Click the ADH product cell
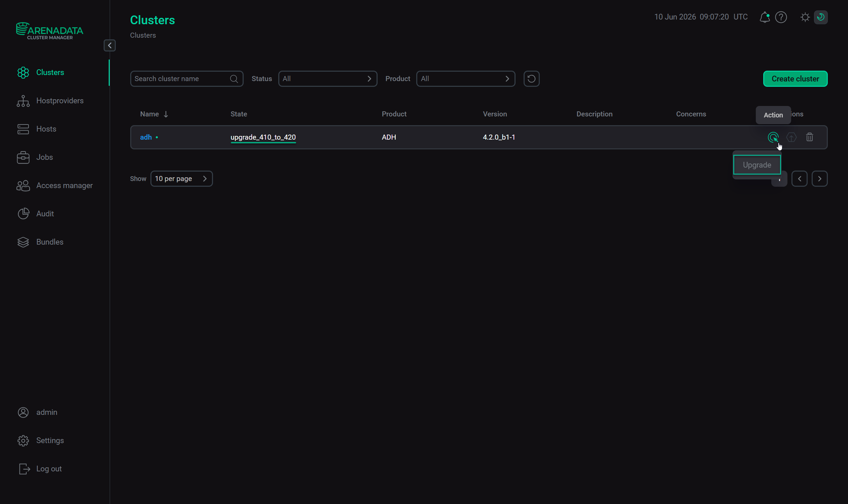Viewport: 848px width, 504px height. 389,137
